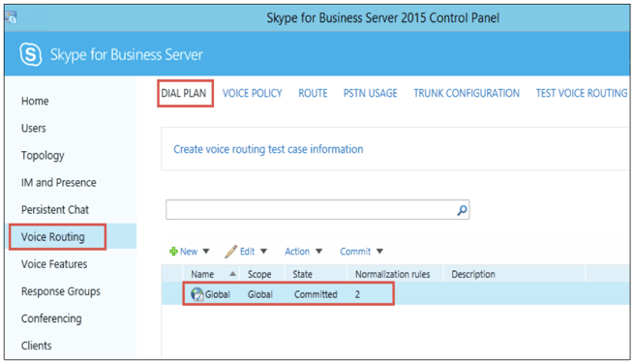Click the Global scope cell
The height and width of the screenshot is (364, 634).
260,294
